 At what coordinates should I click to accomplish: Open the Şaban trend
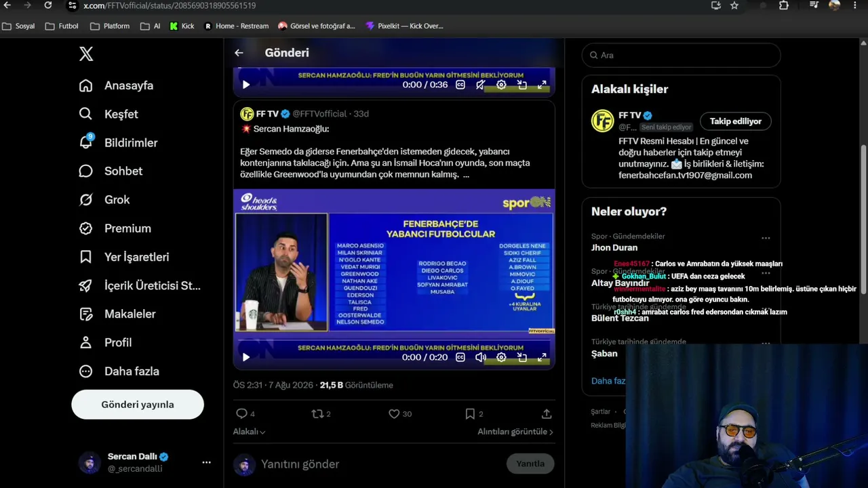[604, 353]
